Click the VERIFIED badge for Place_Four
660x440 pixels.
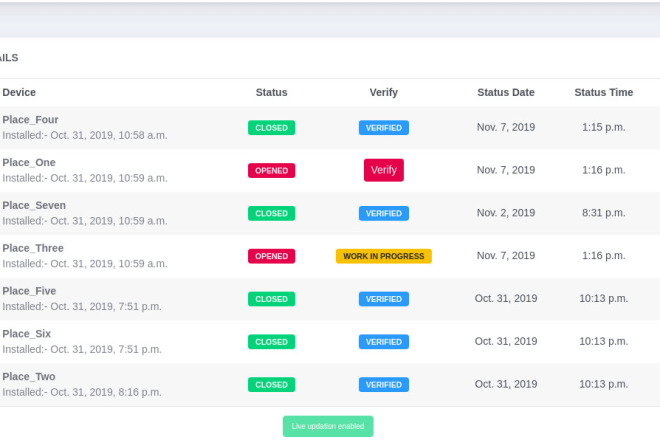point(383,128)
